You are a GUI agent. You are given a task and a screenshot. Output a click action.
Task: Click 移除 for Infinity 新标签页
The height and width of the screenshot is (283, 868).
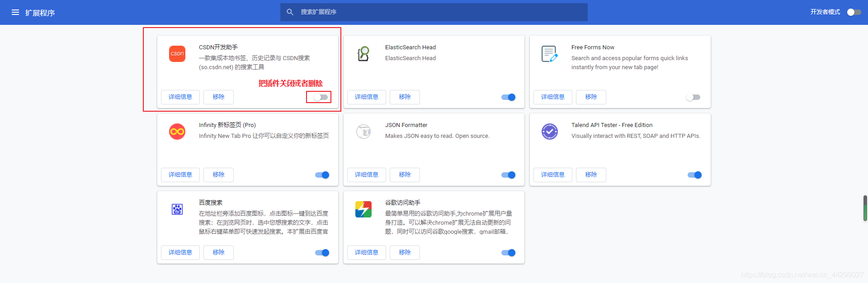(x=218, y=175)
